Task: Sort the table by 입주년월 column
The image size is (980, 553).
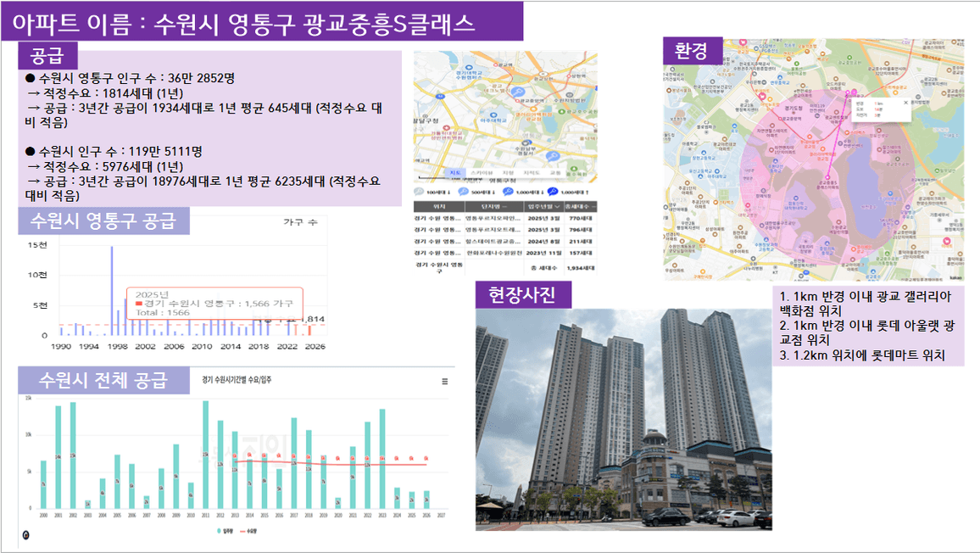Action: [543, 206]
